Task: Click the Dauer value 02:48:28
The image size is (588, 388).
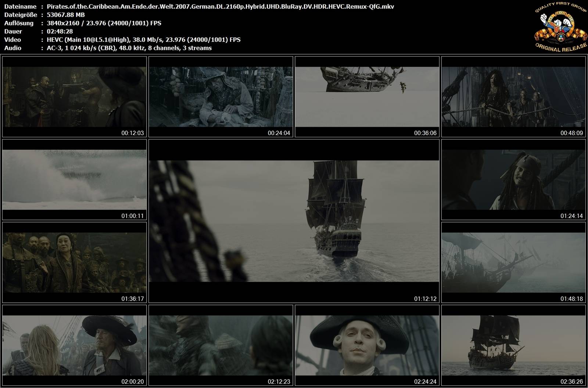Action: point(60,32)
